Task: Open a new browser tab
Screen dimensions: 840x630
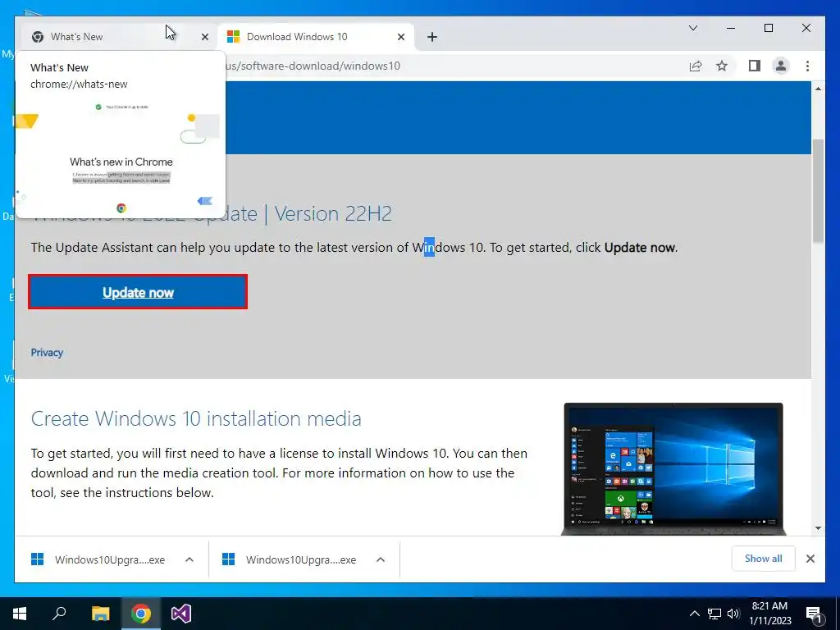Action: click(432, 37)
